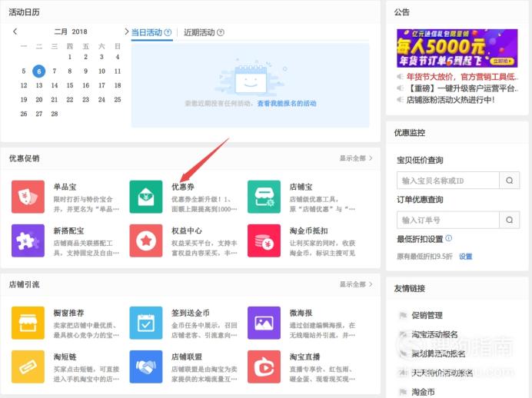Click the 淘金币抵扣 title text

309,231
